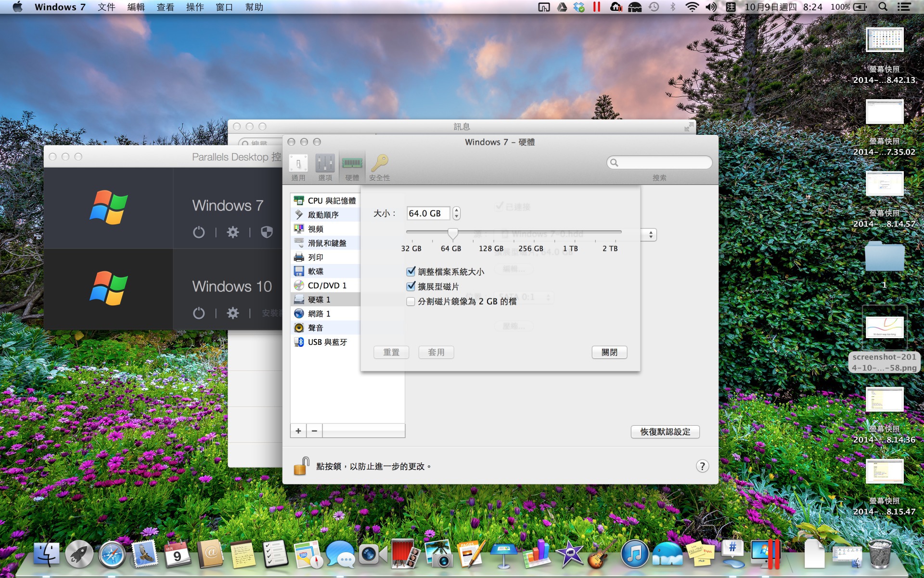The image size is (924, 578).
Task: Click the 關閉 button in disk sheet
Action: pos(609,352)
